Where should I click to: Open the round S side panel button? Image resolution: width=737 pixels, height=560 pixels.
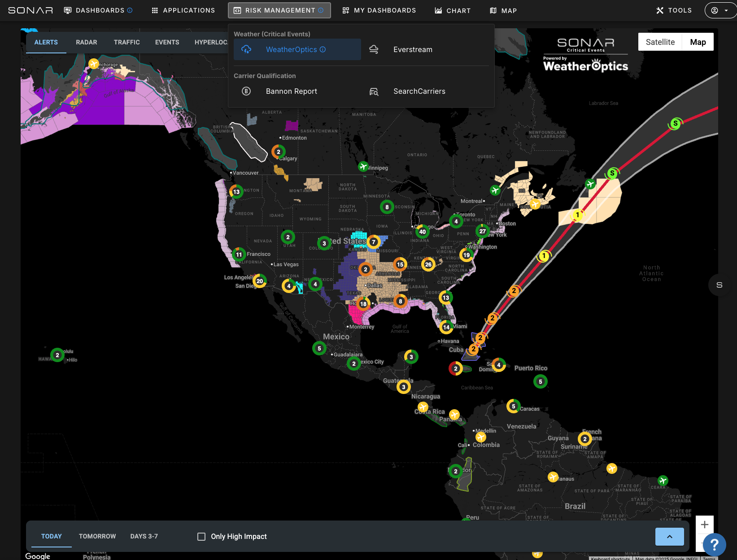coord(719,285)
